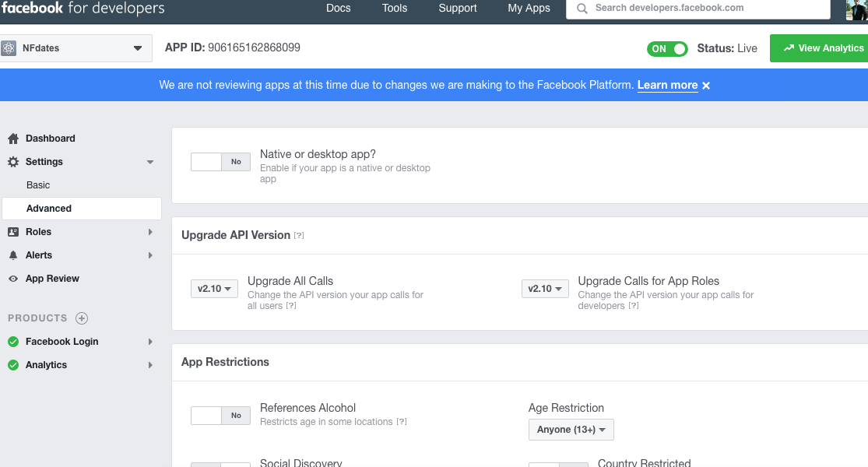Open Upgrade Calls for App Roles dropdown

pyautogui.click(x=545, y=289)
